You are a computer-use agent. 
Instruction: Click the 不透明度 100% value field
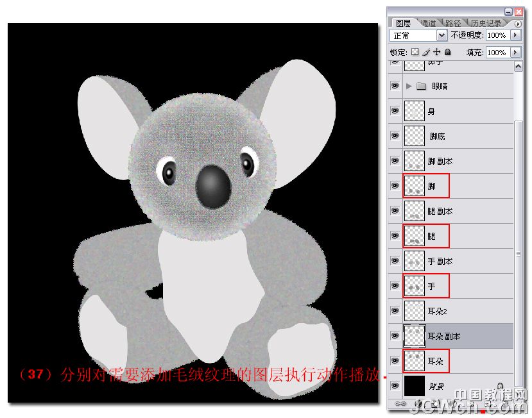(498, 35)
